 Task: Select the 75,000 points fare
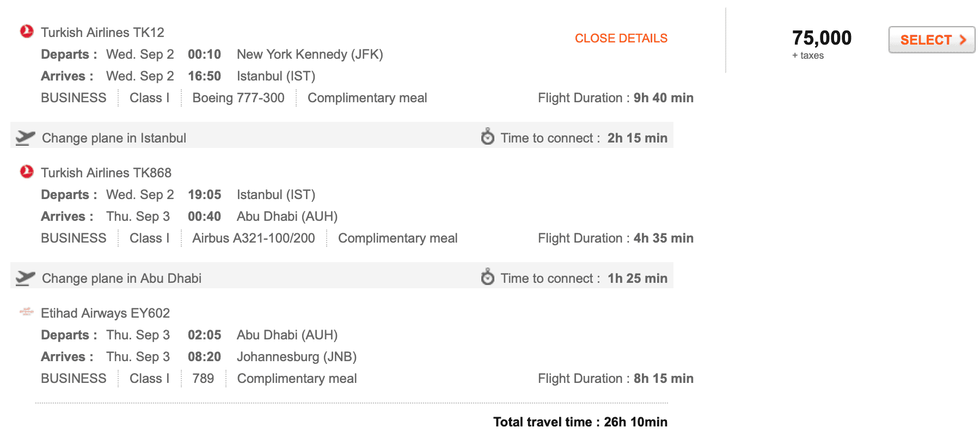(932, 40)
